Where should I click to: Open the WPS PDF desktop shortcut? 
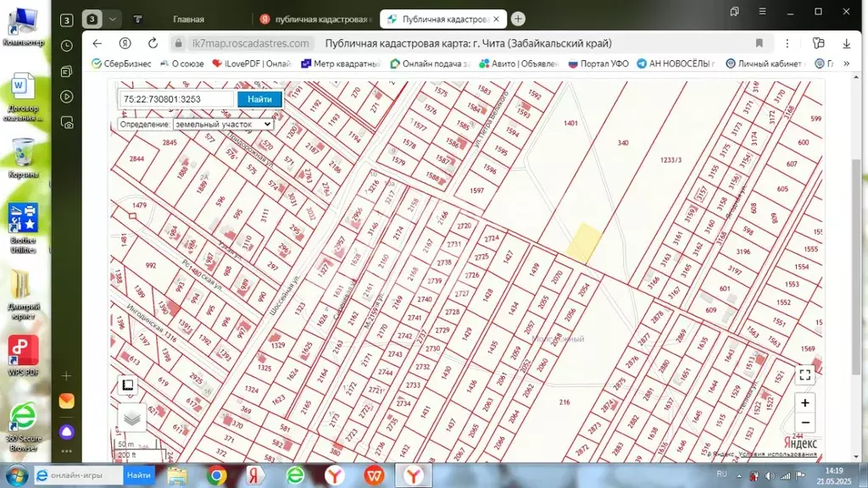[x=23, y=355]
